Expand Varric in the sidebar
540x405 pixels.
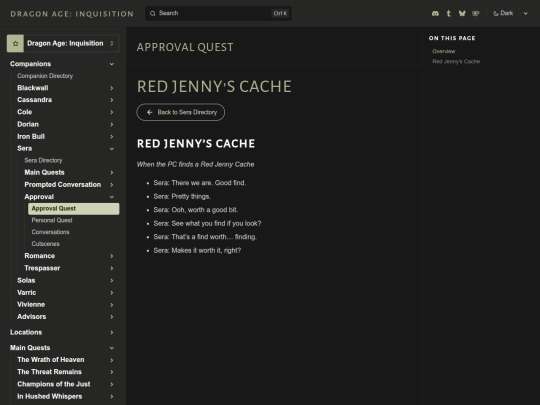click(112, 293)
